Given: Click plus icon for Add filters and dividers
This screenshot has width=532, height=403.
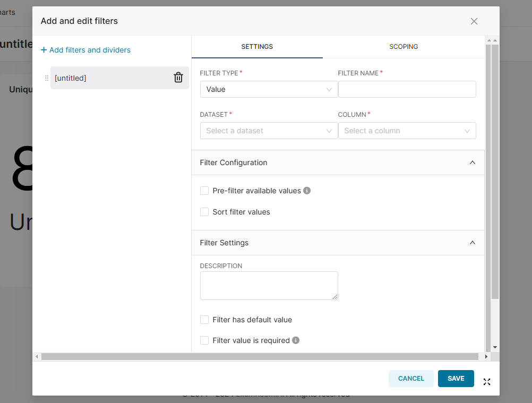Looking at the screenshot, I should (44, 50).
